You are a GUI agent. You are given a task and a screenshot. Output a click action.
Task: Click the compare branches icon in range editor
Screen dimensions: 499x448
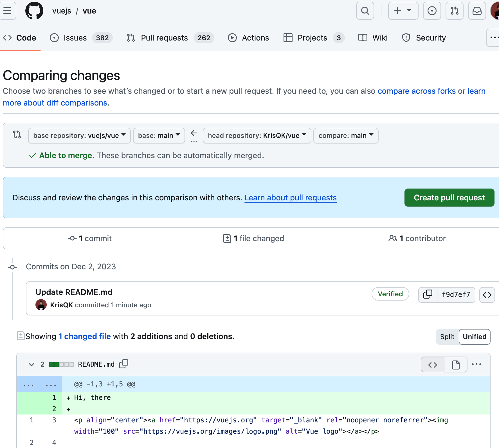pos(17,135)
